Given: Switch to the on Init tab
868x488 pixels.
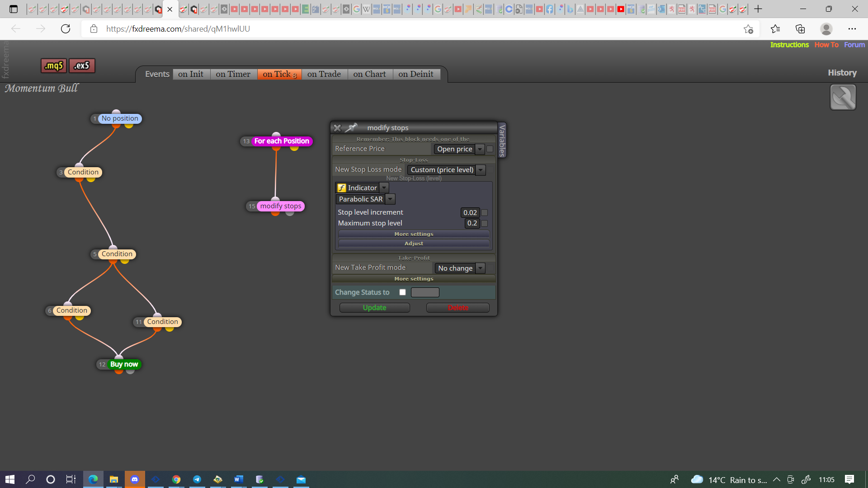Looking at the screenshot, I should click(191, 74).
